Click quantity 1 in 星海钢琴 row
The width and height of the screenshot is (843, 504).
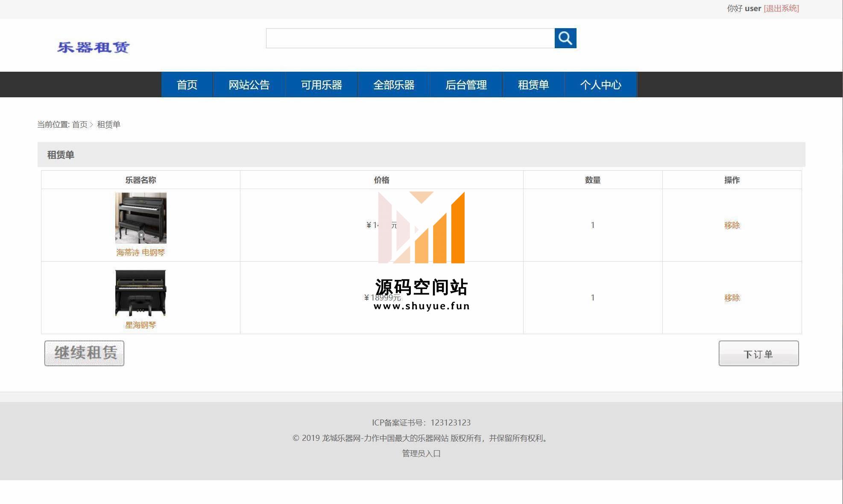[x=593, y=298]
